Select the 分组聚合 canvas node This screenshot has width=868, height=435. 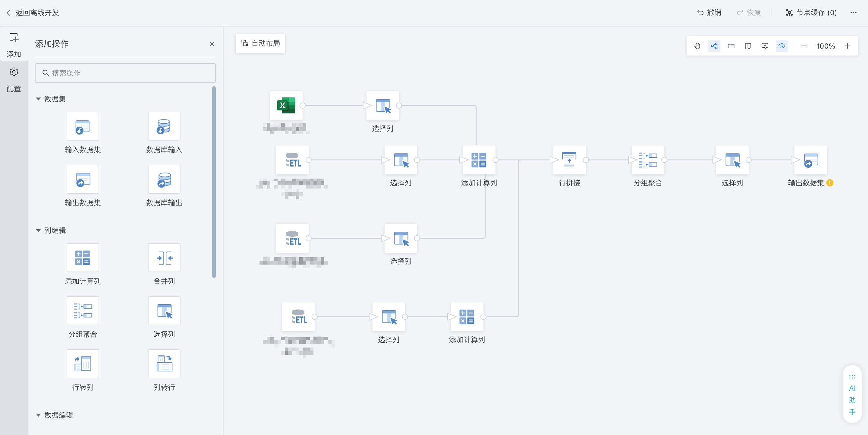[x=648, y=160]
